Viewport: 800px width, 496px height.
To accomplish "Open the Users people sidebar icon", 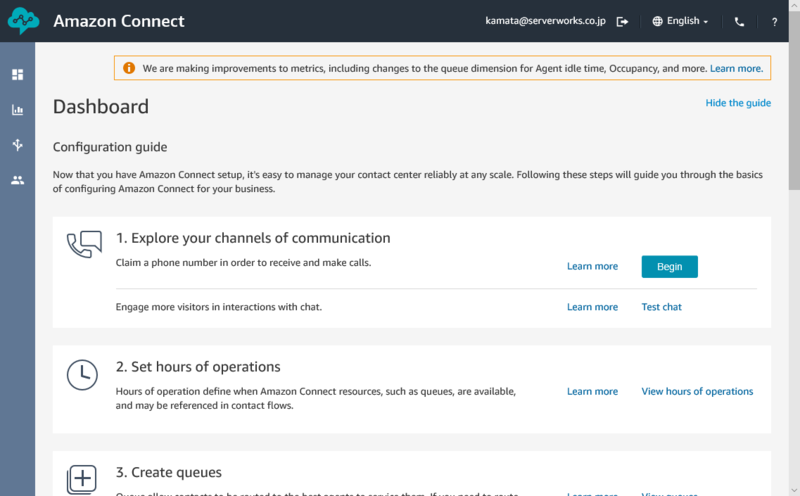I will [x=17, y=180].
